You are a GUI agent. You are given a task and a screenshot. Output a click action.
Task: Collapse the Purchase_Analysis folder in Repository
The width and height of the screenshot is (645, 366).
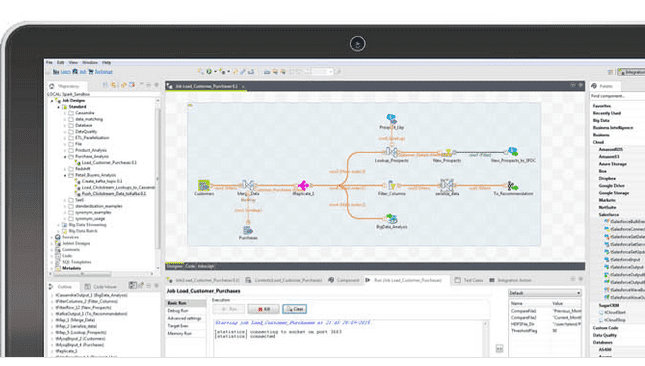[x=65, y=157]
